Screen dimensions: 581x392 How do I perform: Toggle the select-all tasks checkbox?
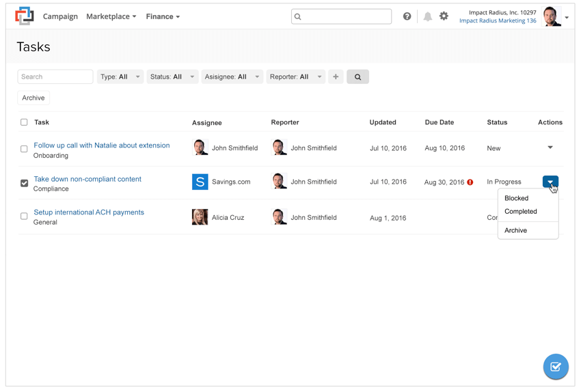(x=24, y=122)
